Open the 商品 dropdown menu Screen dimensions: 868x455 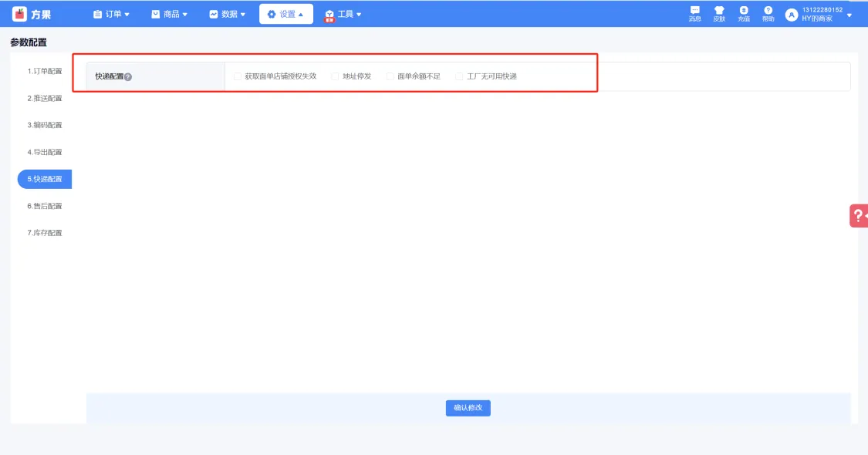point(169,14)
